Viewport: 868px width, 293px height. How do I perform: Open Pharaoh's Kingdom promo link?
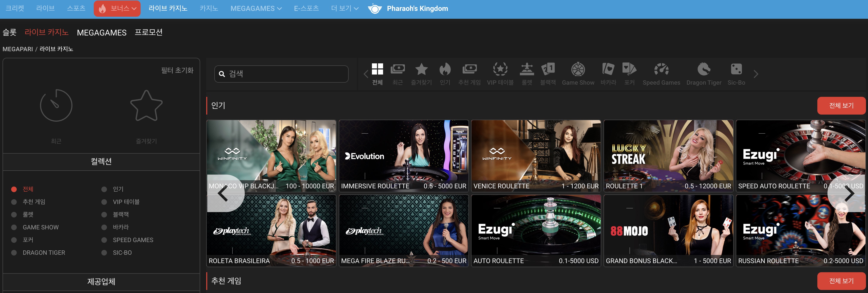coord(418,9)
